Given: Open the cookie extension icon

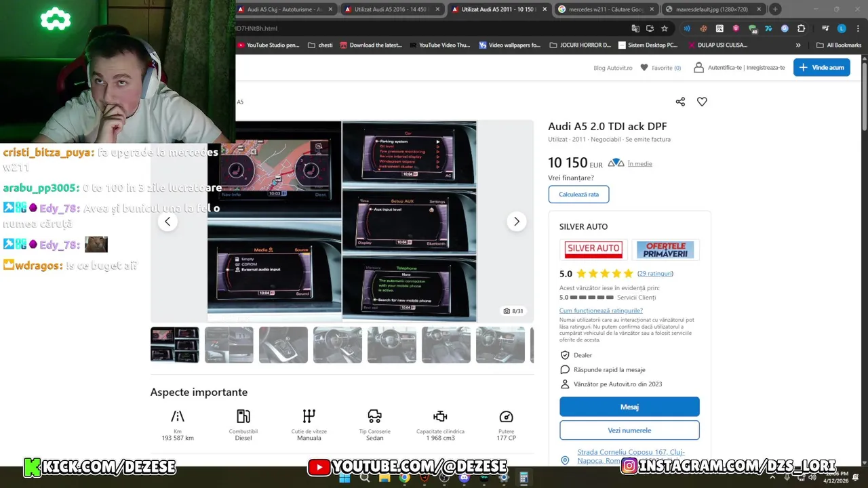Looking at the screenshot, I should click(x=703, y=28).
